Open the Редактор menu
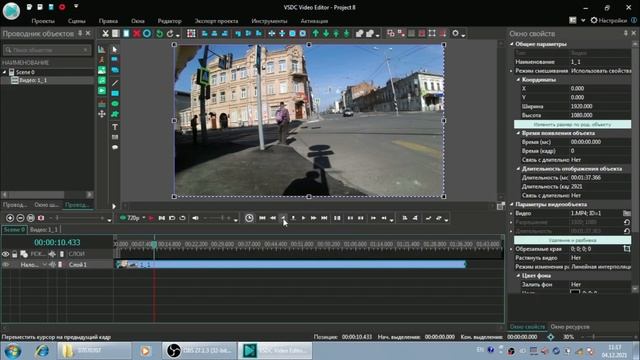 pyautogui.click(x=169, y=21)
